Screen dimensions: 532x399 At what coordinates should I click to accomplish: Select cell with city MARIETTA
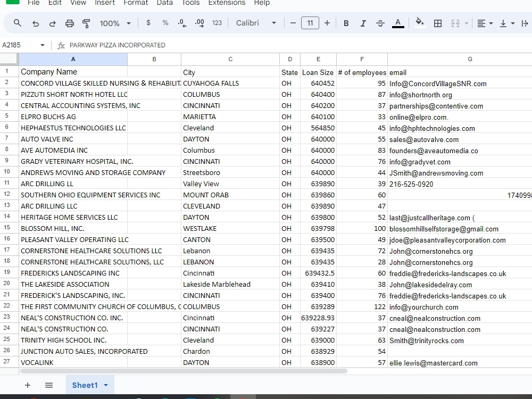(x=230, y=117)
